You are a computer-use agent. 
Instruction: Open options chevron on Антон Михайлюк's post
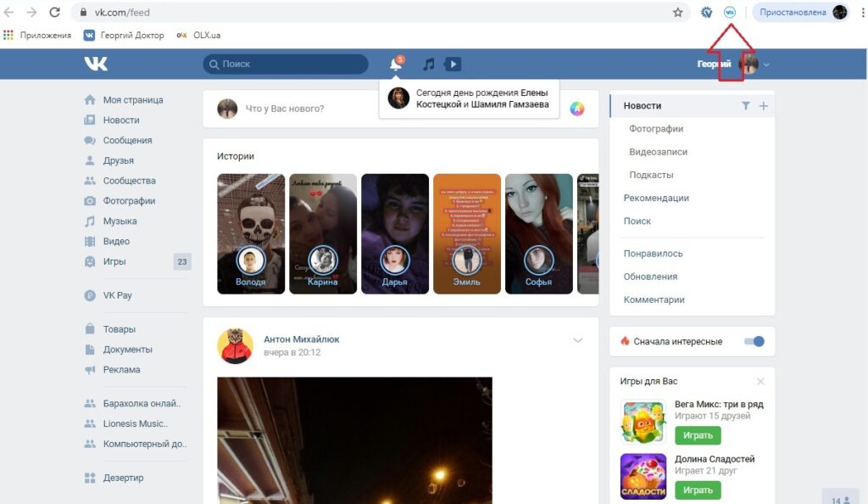pos(578,339)
